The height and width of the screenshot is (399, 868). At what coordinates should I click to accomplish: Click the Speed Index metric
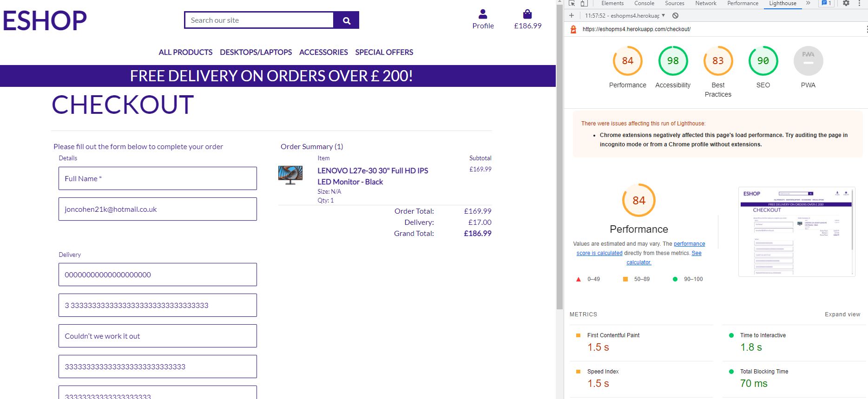(x=641, y=379)
